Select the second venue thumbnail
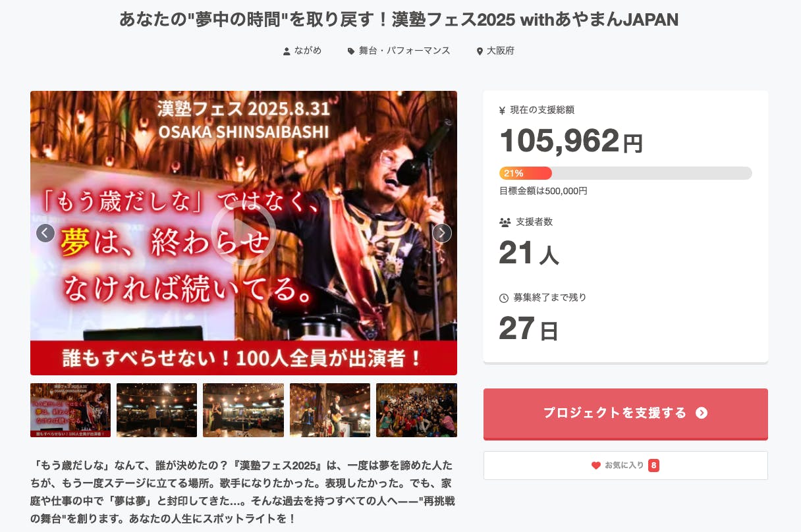Viewport: 801px width, 532px height. point(157,410)
